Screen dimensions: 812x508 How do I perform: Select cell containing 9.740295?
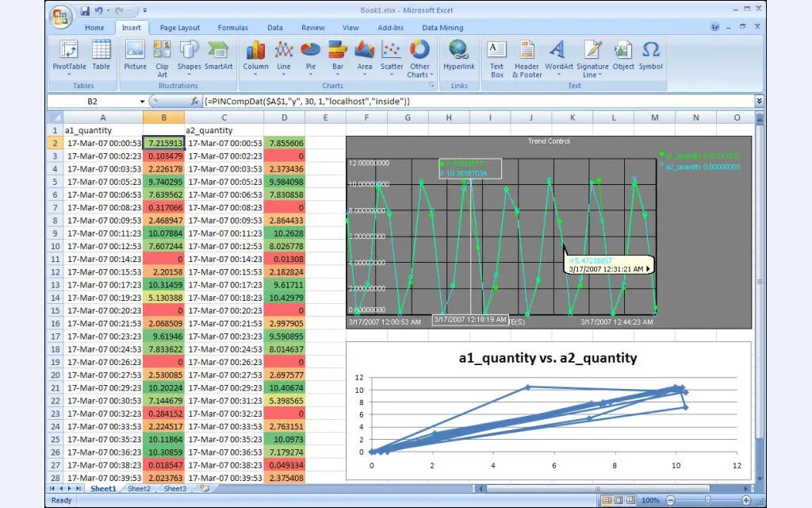pyautogui.click(x=163, y=182)
